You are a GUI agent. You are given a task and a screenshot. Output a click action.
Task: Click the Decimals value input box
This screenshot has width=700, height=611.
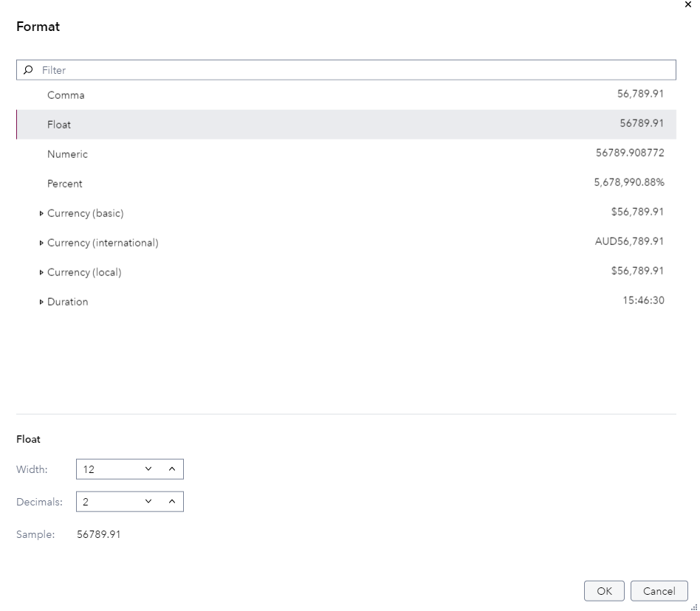pyautogui.click(x=107, y=502)
